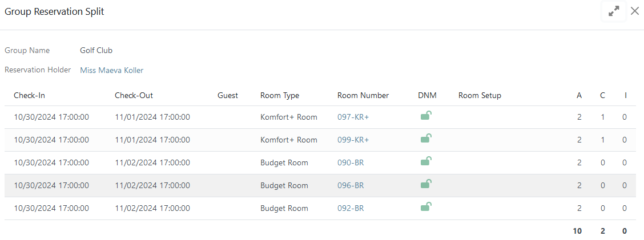Open room number link 097-KR+

tap(353, 117)
